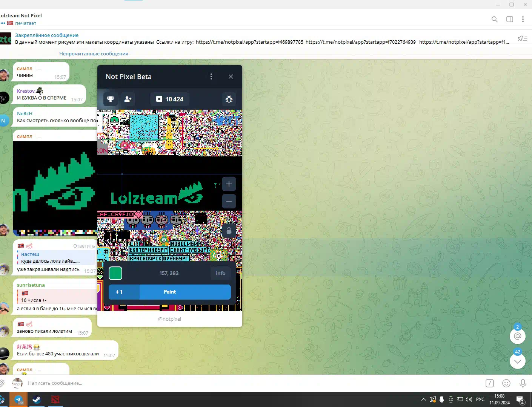Screen dimensions: 532x407
Task: Open the pinned chat thumbnail image
Action: (6, 38)
